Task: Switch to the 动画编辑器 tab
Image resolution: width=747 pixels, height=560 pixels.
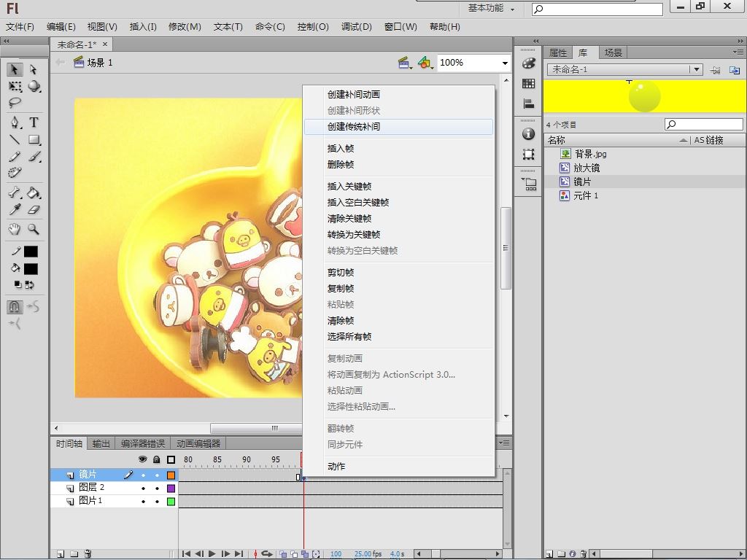Action: 198,444
